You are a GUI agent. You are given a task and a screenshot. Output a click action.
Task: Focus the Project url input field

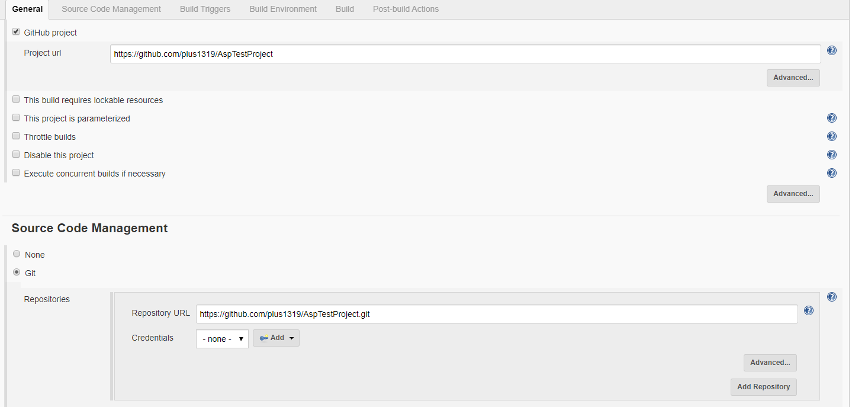(465, 54)
